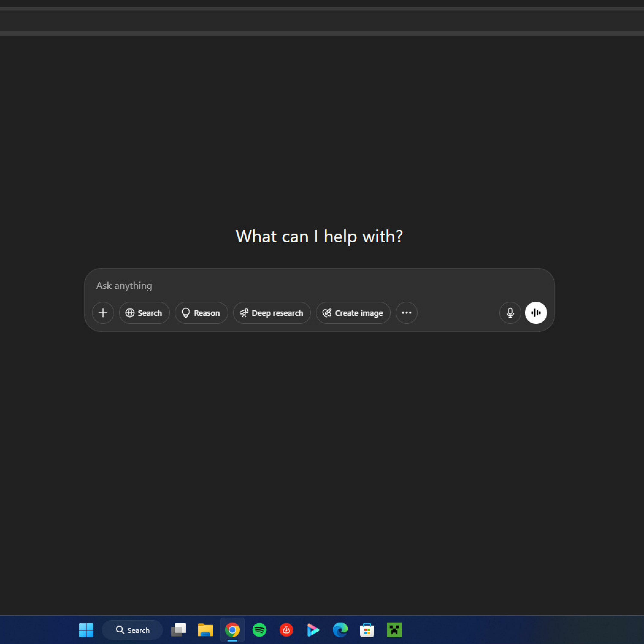Screen dimensions: 644x644
Task: Click the microphone dictation icon
Action: pos(510,313)
